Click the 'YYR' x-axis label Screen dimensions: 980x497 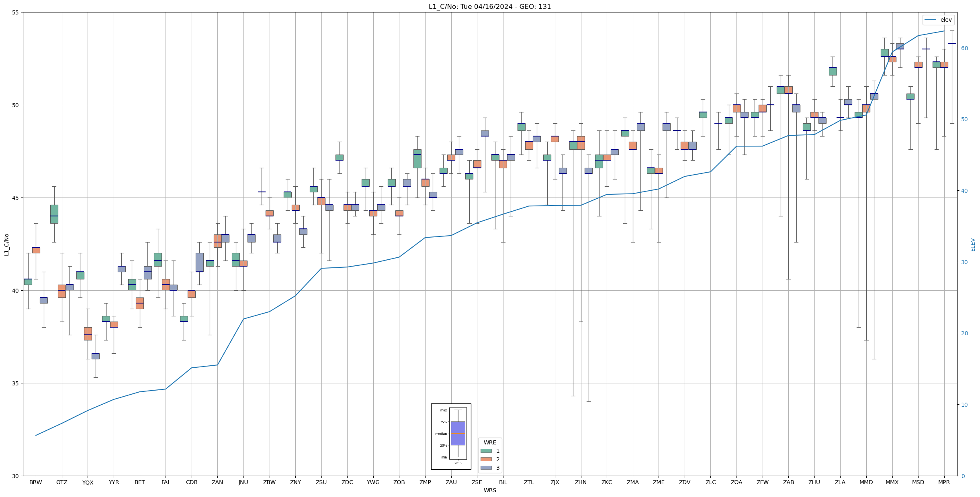[x=114, y=482]
